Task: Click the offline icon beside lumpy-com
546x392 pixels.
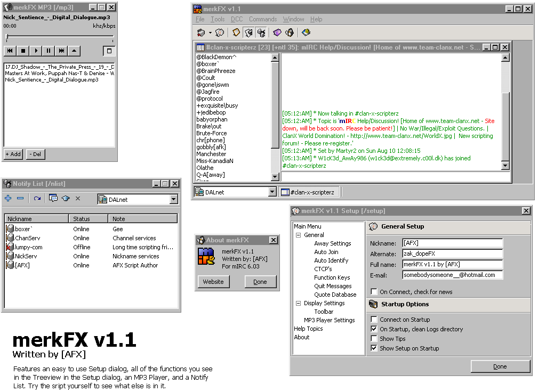Action: [10, 247]
